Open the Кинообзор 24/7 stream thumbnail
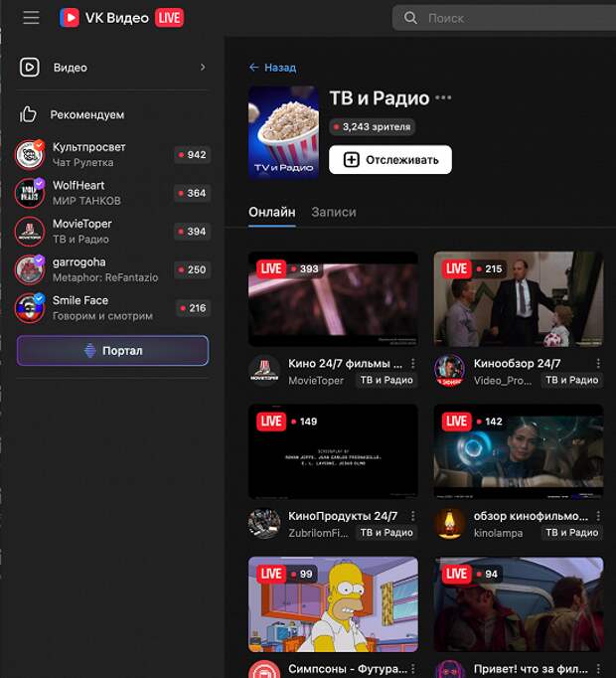Screen dimensions: 616x678 point(519,299)
